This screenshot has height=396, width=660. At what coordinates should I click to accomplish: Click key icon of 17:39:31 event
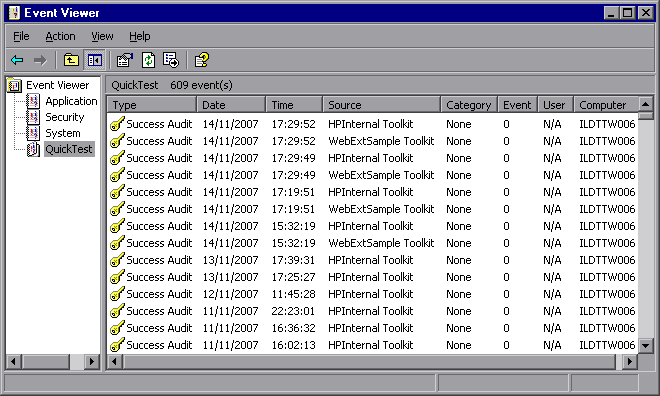point(117,260)
